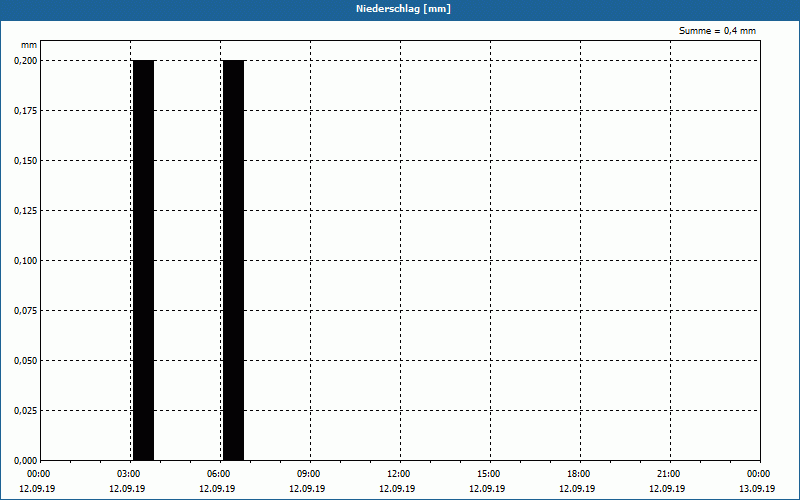Image resolution: width=800 pixels, height=500 pixels.
Task: Click the 15:00 time axis label
Action: [x=489, y=474]
